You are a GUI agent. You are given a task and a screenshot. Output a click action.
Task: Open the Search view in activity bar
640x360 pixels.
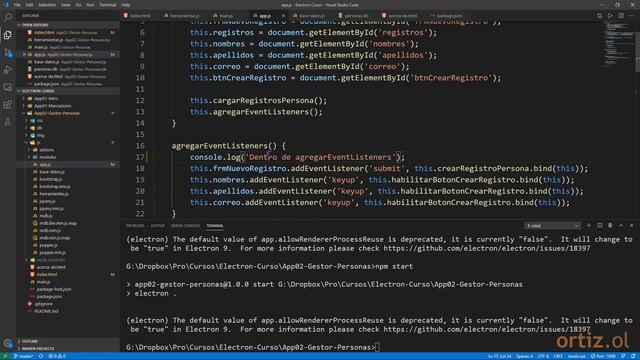[7, 18]
